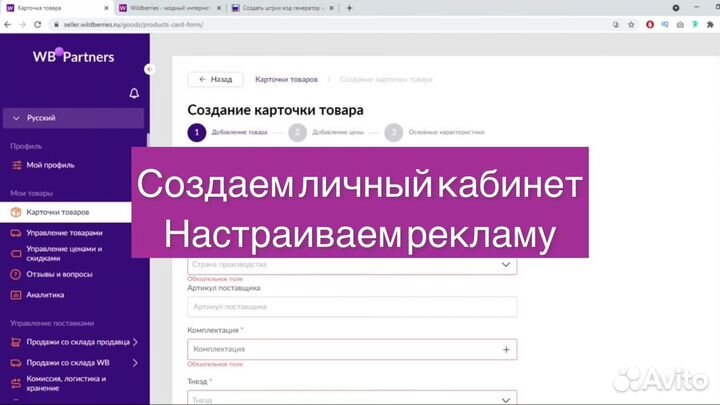Open Управление товарами in the sidebar

point(64,233)
